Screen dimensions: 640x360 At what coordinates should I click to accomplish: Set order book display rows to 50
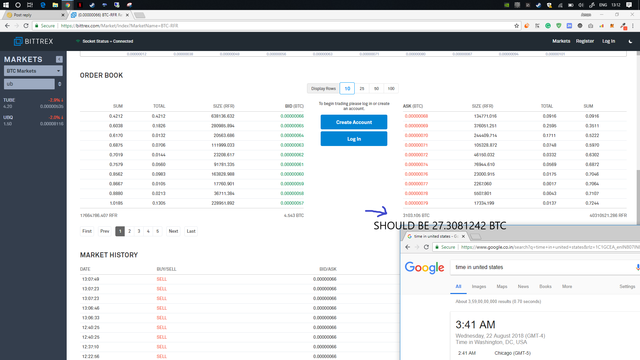(376, 89)
